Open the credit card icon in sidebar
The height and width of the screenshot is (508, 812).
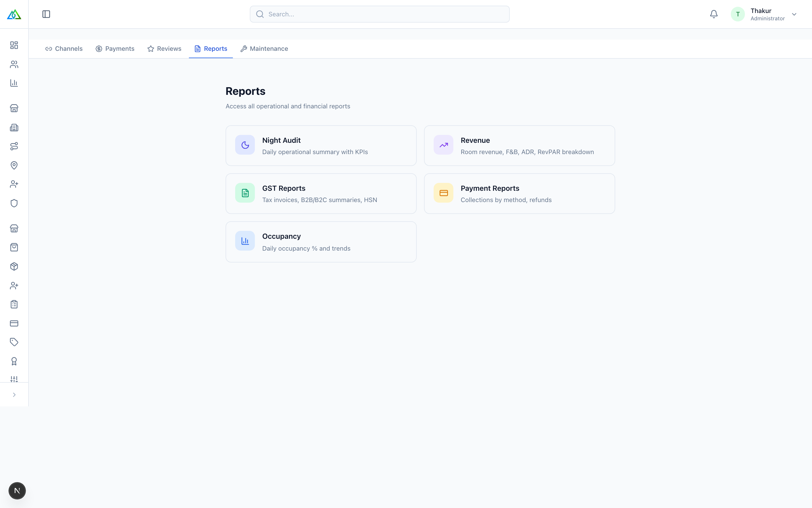[14, 323]
